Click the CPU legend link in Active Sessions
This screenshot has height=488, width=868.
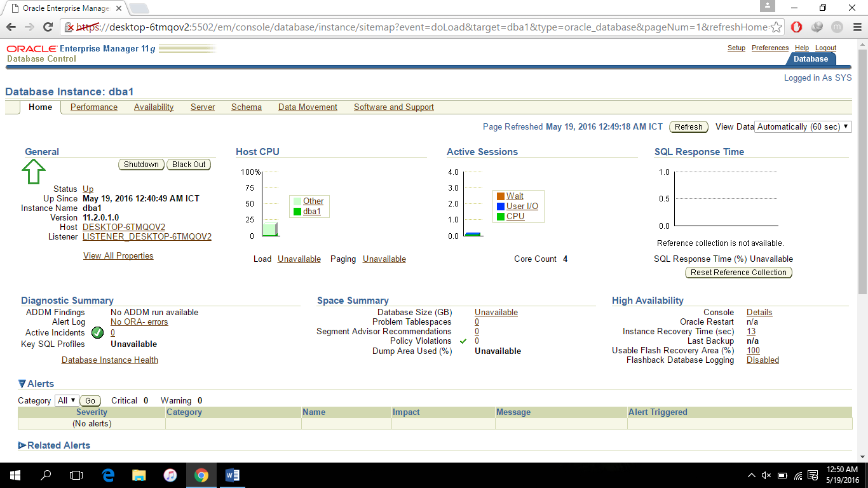point(515,217)
